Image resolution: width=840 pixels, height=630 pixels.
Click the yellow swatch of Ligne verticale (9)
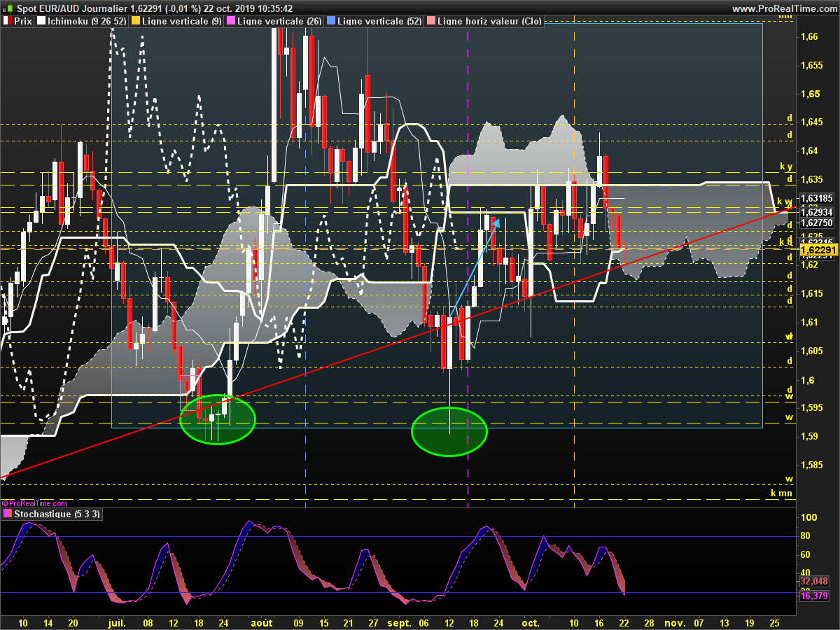136,21
